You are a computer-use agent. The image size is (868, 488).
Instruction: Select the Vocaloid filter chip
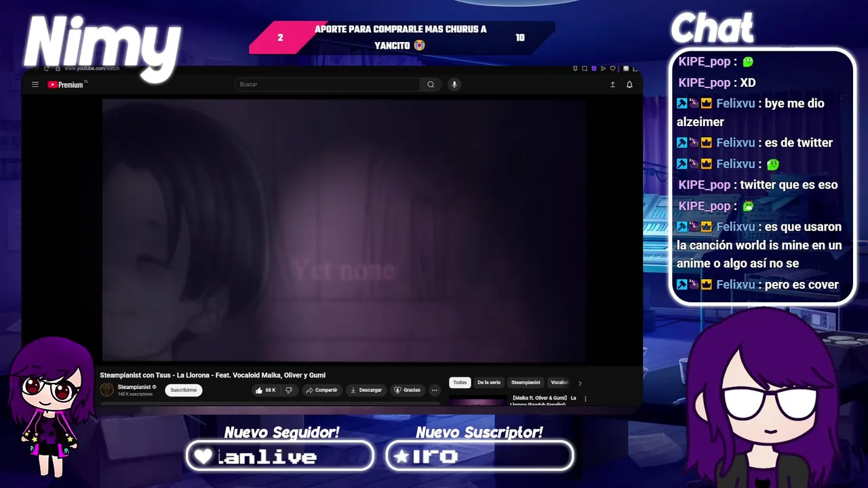pos(559,383)
